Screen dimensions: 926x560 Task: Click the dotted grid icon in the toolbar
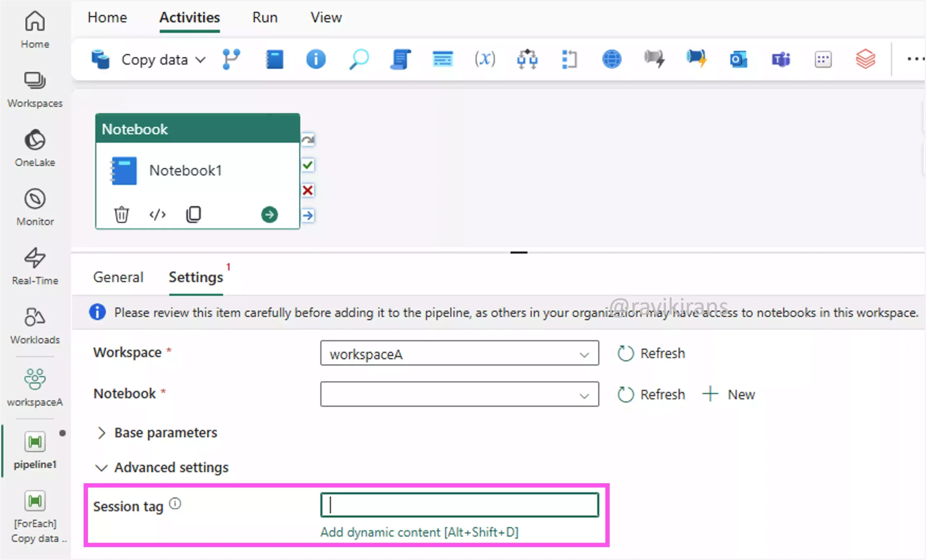[823, 59]
